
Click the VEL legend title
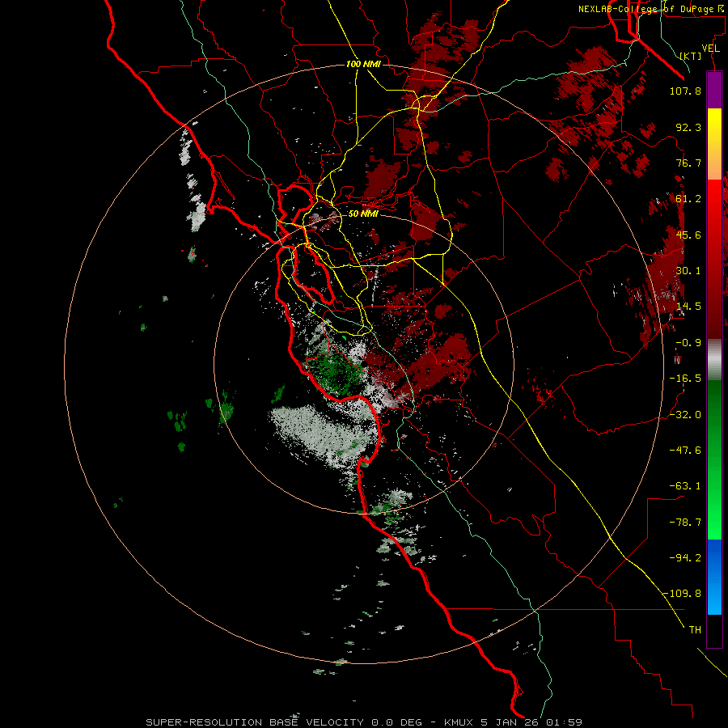point(710,49)
